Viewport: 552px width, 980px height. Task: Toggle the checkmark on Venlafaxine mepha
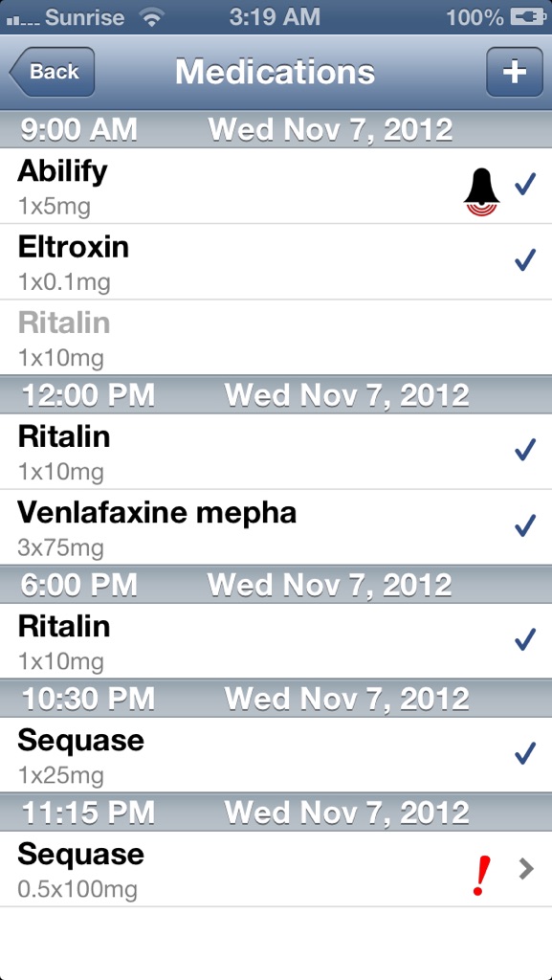(x=526, y=525)
